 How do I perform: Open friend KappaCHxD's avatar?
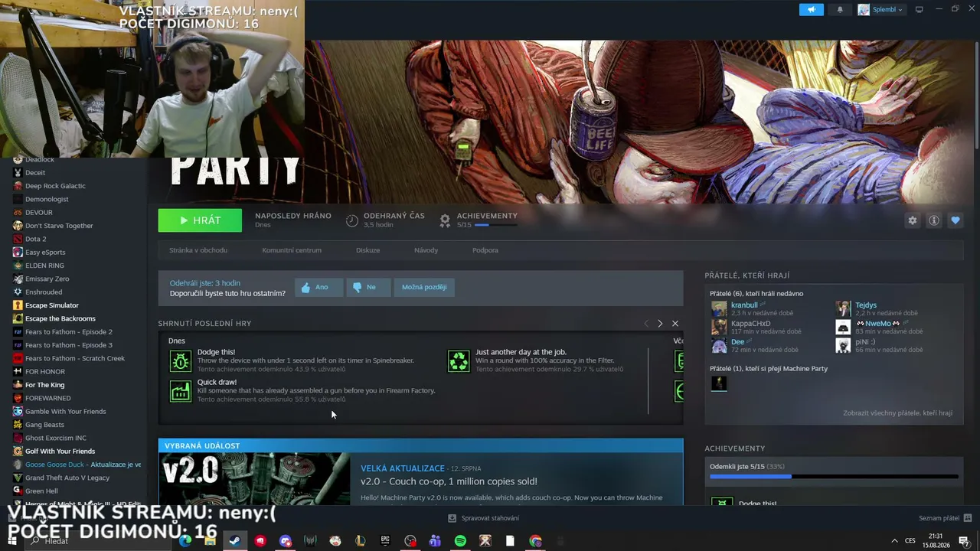coord(719,328)
